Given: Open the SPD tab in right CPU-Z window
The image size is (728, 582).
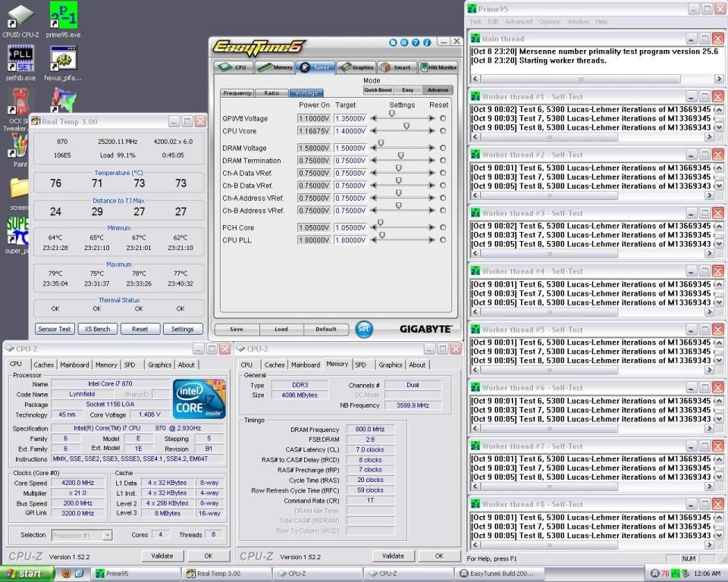Looking at the screenshot, I should coord(360,365).
